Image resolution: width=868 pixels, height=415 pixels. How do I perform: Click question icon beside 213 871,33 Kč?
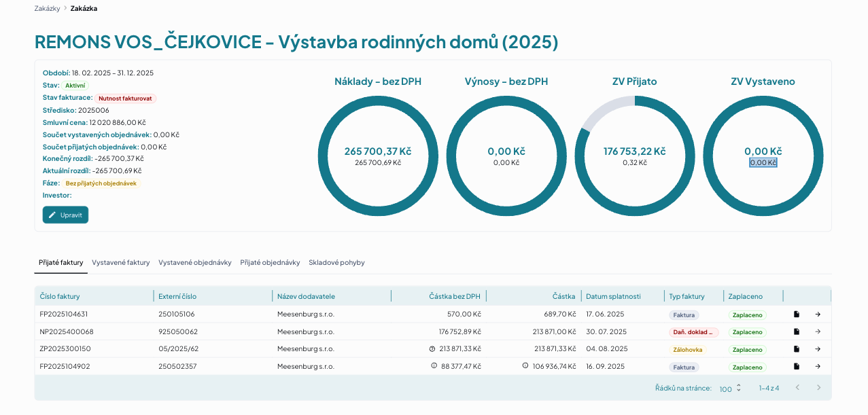point(432,348)
